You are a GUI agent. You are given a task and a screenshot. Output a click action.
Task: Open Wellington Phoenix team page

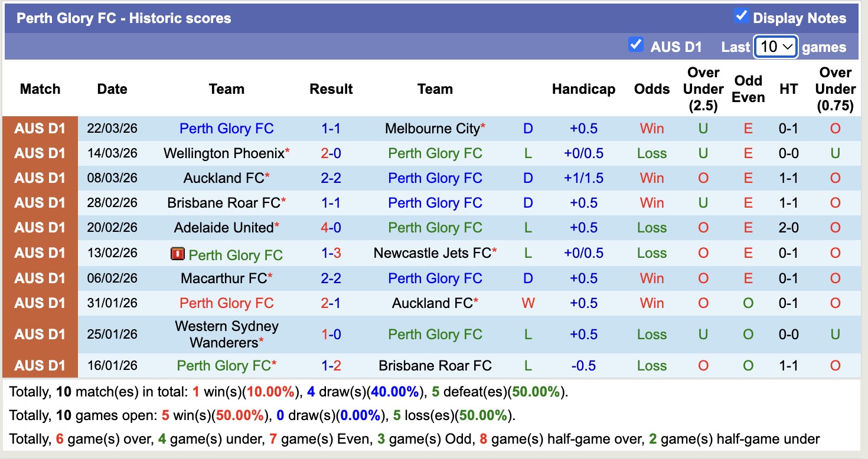point(223,153)
